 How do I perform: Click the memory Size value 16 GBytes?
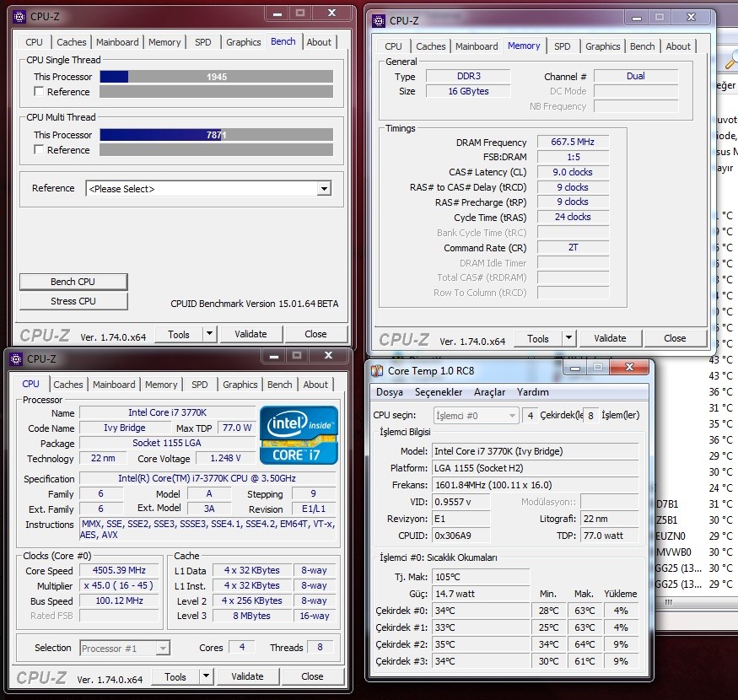tap(468, 91)
